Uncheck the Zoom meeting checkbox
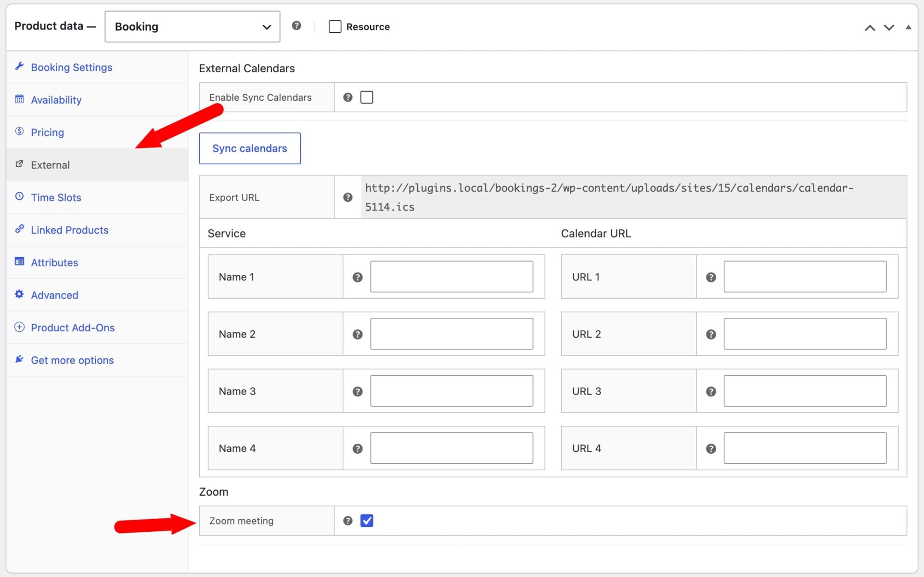The image size is (924, 577). 367,521
